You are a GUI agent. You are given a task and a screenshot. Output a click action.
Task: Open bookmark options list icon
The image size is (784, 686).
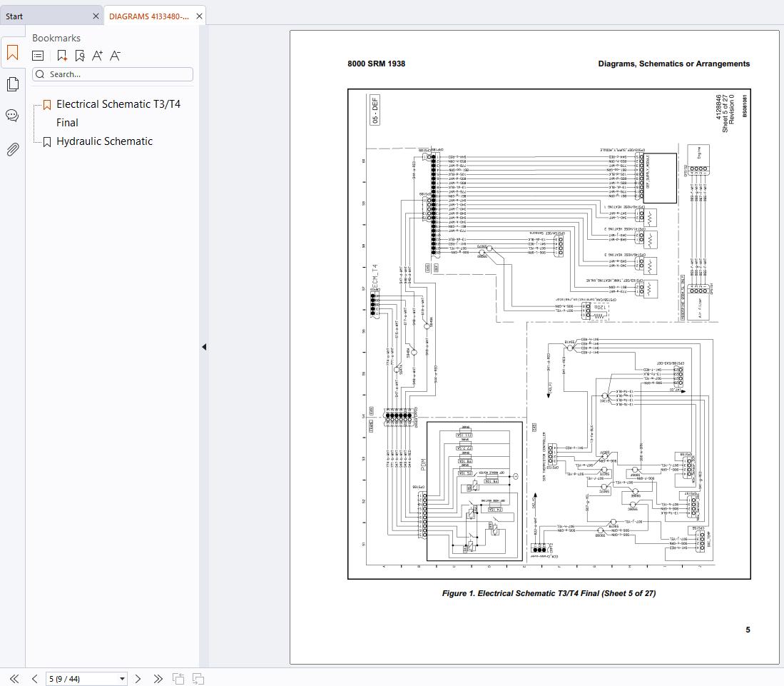click(x=38, y=56)
